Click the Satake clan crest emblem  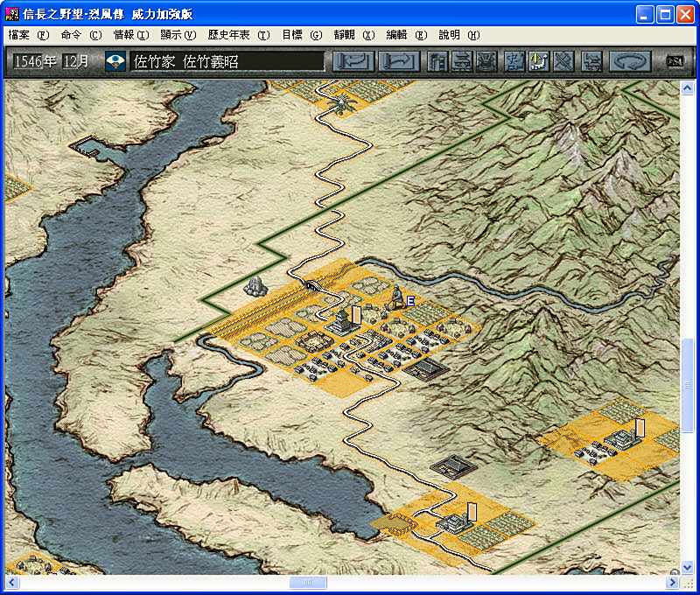115,62
